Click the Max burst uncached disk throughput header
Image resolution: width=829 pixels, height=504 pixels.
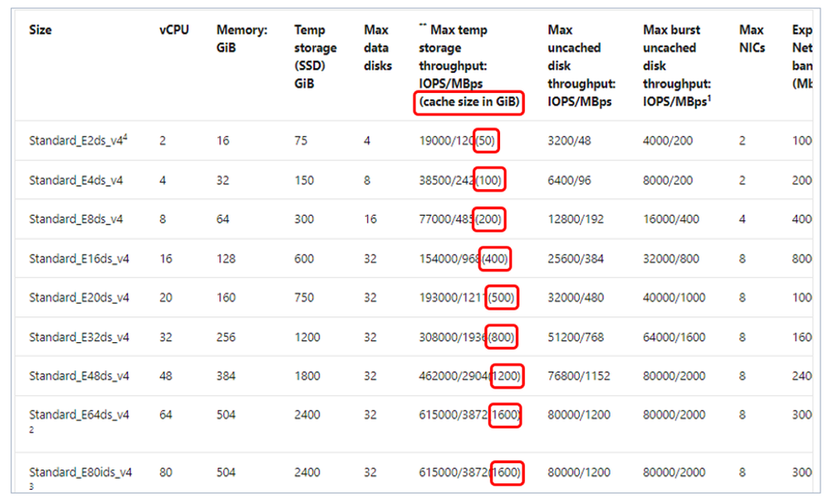click(677, 66)
